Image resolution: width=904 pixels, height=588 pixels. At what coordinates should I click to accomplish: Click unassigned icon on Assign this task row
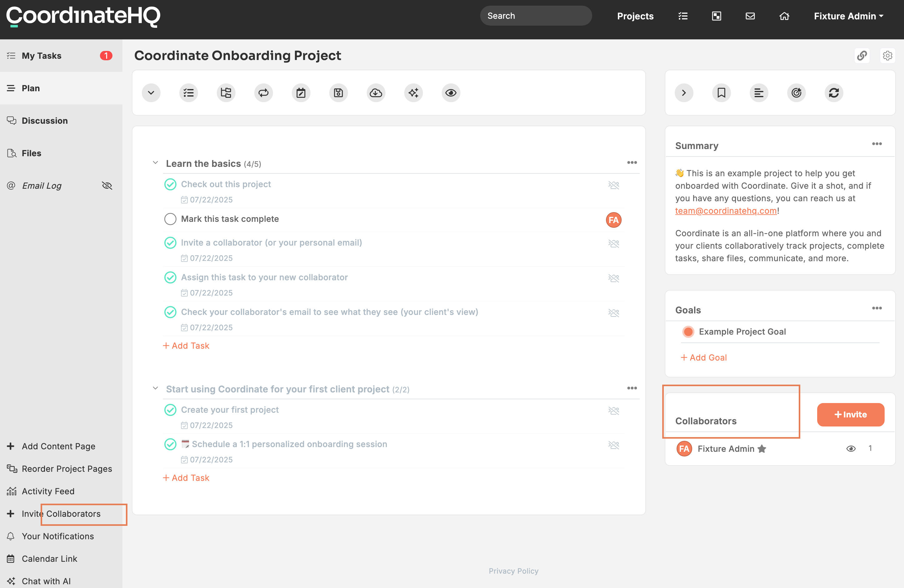[x=614, y=278]
